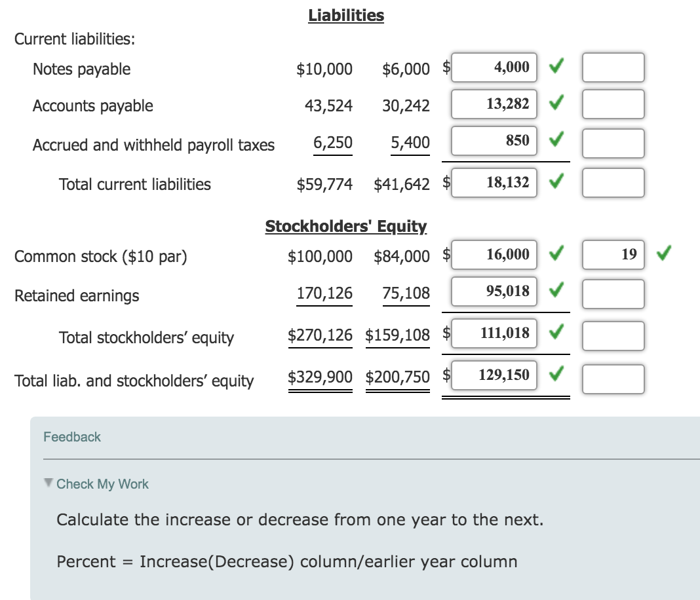Click the disclosure triangle beside Check My Work
The image size is (700, 600).
[49, 484]
